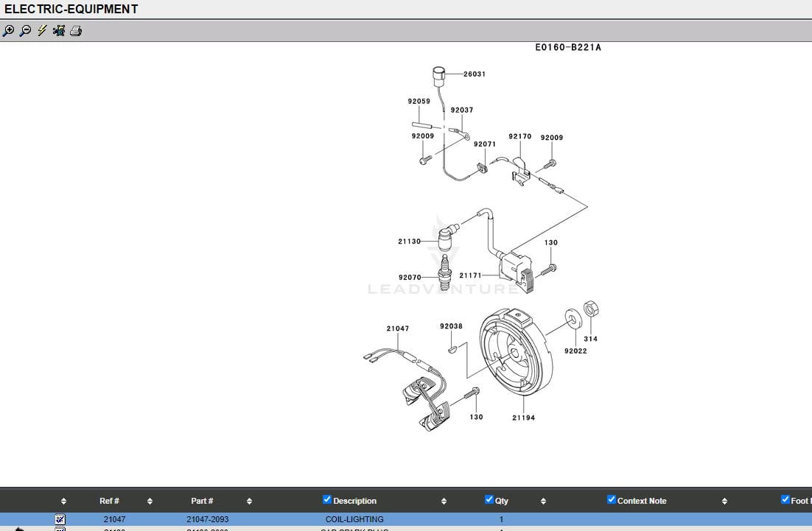
Task: Click reference label 21171 in diagram
Action: [x=471, y=276]
